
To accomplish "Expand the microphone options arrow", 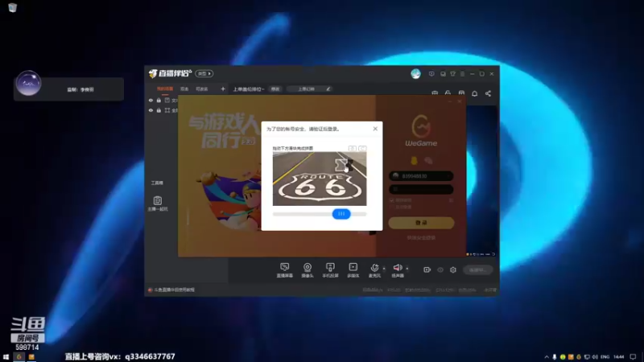I will tap(384, 269).
